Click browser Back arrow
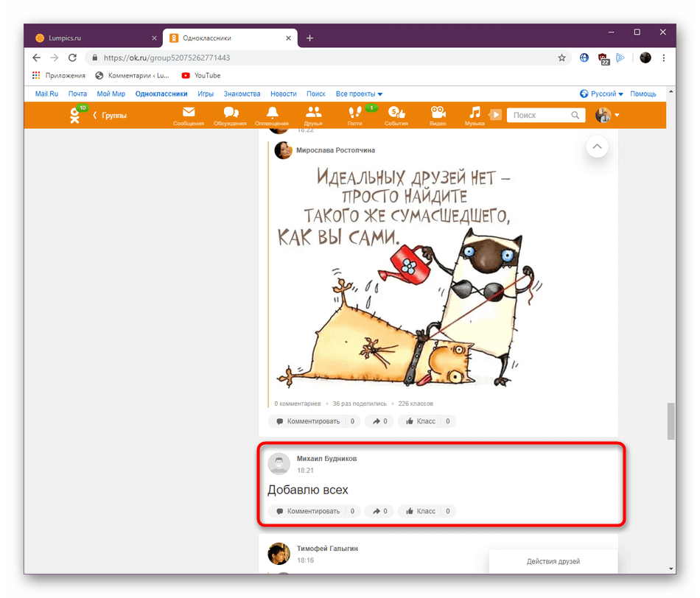Screen dimensions: 700x598 37,57
